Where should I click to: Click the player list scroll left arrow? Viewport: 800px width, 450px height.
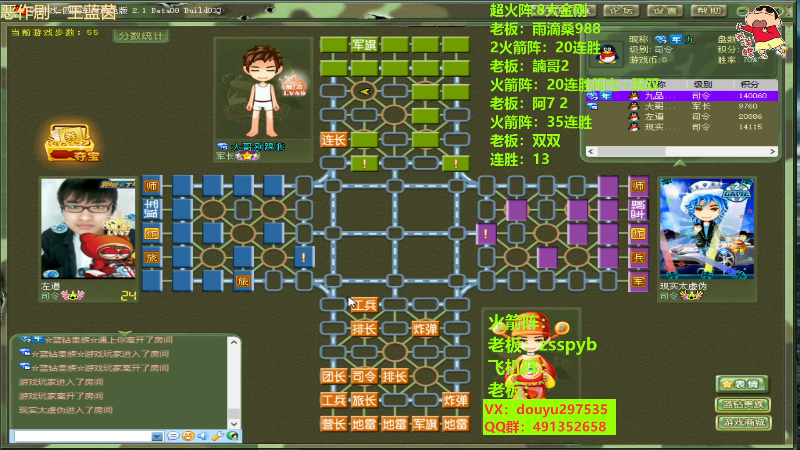(x=591, y=152)
